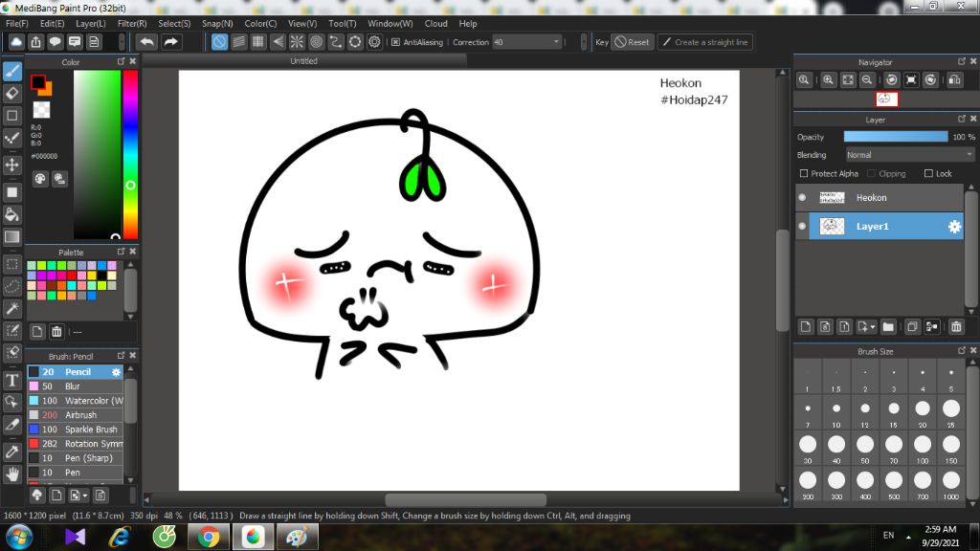Open the Layer menu

pos(91,23)
